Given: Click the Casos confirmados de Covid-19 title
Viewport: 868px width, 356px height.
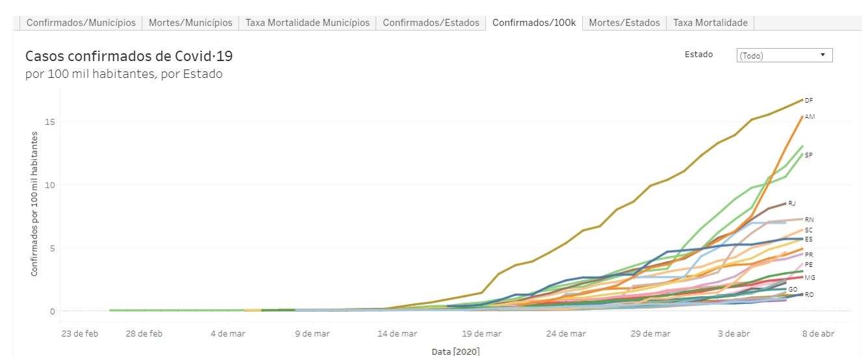Looking at the screenshot, I should coord(129,57).
